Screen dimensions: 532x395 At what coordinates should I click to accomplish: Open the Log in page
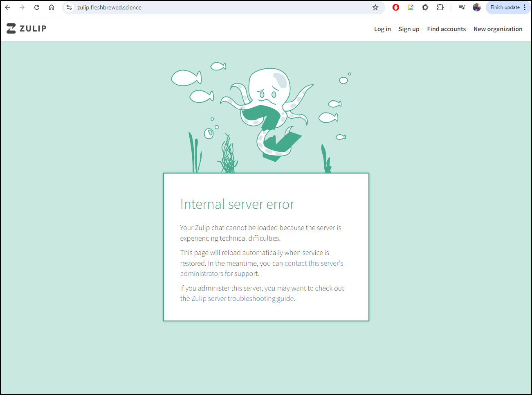point(382,29)
